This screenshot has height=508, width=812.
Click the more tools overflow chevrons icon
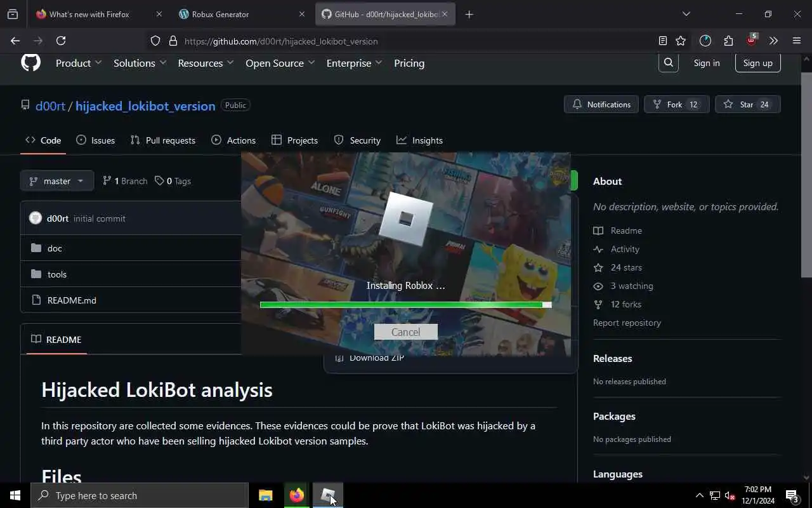(773, 41)
